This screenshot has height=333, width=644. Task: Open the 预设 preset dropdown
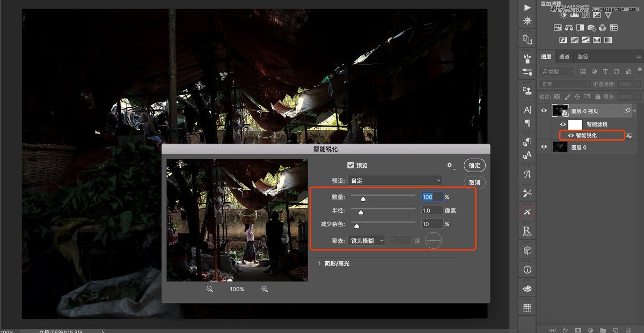point(394,181)
